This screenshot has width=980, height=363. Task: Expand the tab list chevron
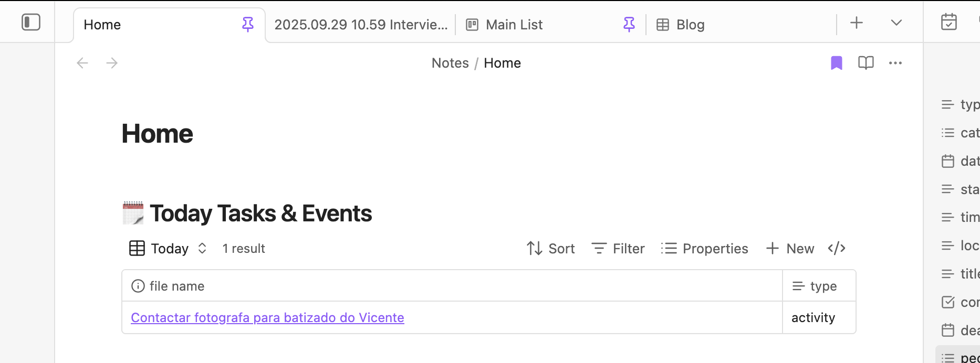(896, 23)
